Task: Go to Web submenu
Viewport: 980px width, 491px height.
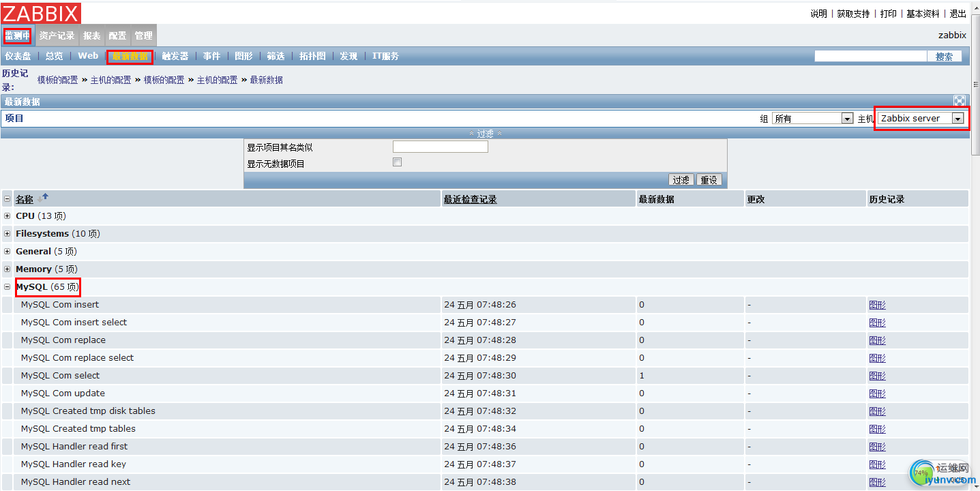Action: coord(88,56)
